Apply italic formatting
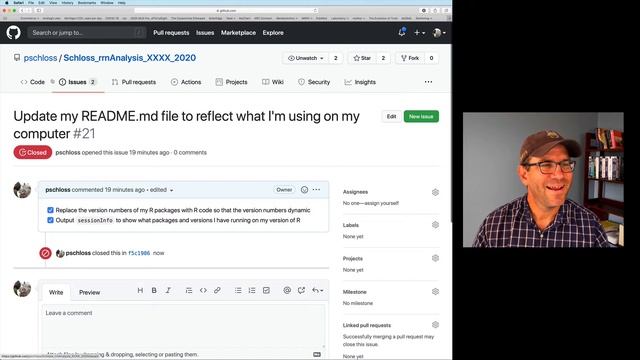Screen dimensions: 640x360 click(x=168, y=290)
